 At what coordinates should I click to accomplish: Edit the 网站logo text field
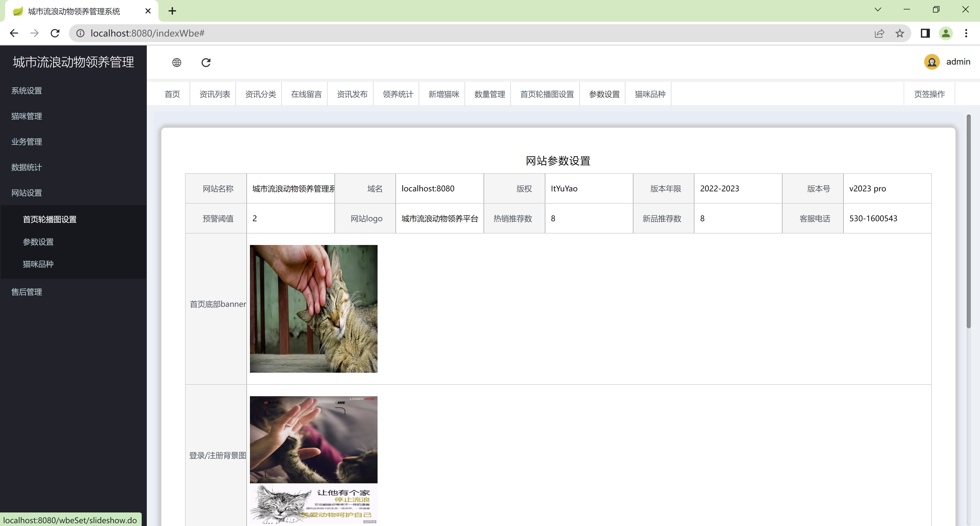coord(440,218)
